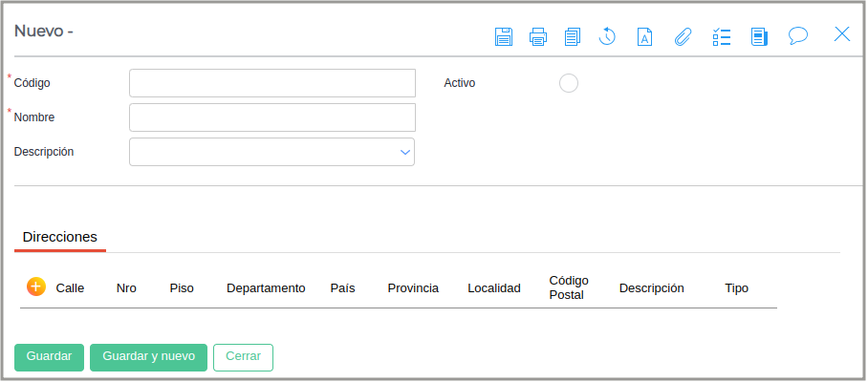
Task: Open history clock icon
Action: click(x=607, y=36)
